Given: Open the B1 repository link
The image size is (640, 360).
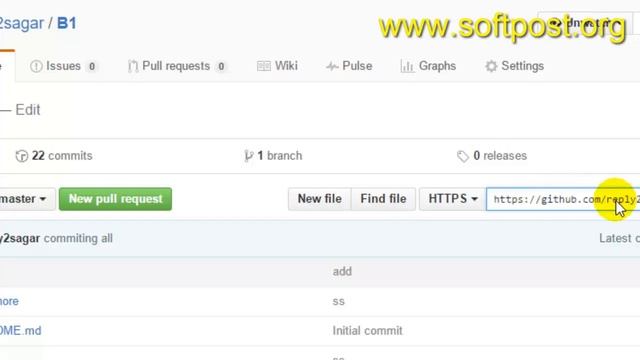Looking at the screenshot, I should click(x=67, y=23).
